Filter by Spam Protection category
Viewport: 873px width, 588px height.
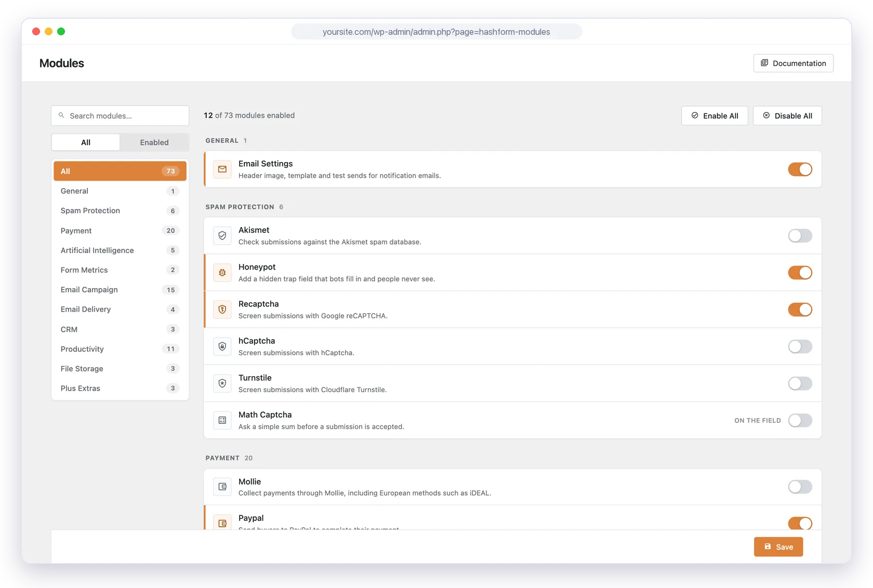pyautogui.click(x=120, y=211)
